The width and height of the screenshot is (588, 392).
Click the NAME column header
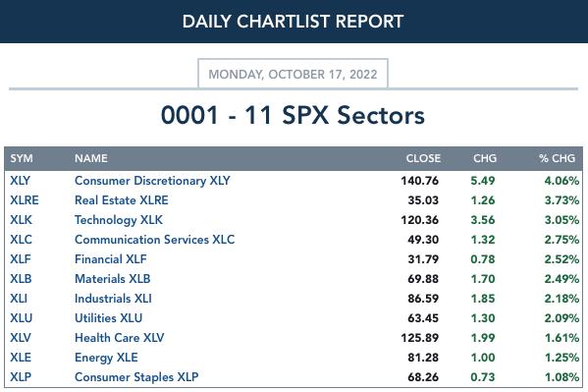tap(91, 158)
